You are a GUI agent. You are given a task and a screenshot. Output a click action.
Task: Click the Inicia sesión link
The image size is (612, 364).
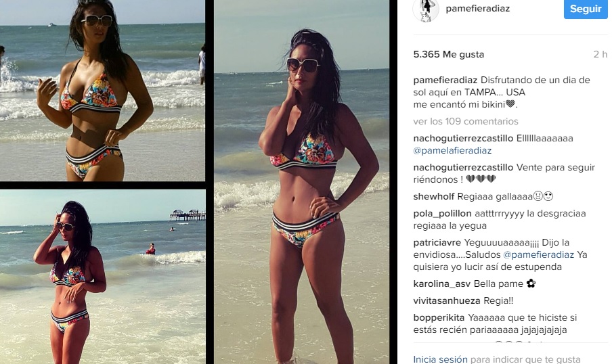coord(440,359)
